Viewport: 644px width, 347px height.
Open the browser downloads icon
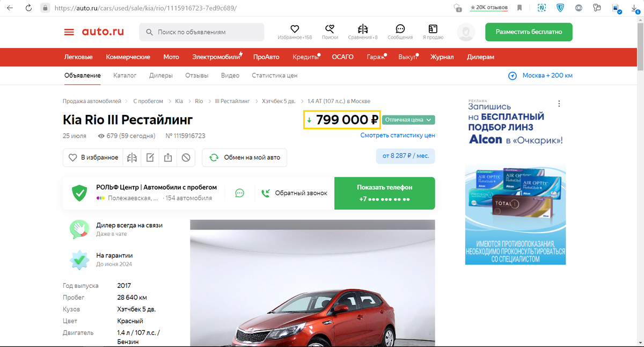pyautogui.click(x=634, y=8)
